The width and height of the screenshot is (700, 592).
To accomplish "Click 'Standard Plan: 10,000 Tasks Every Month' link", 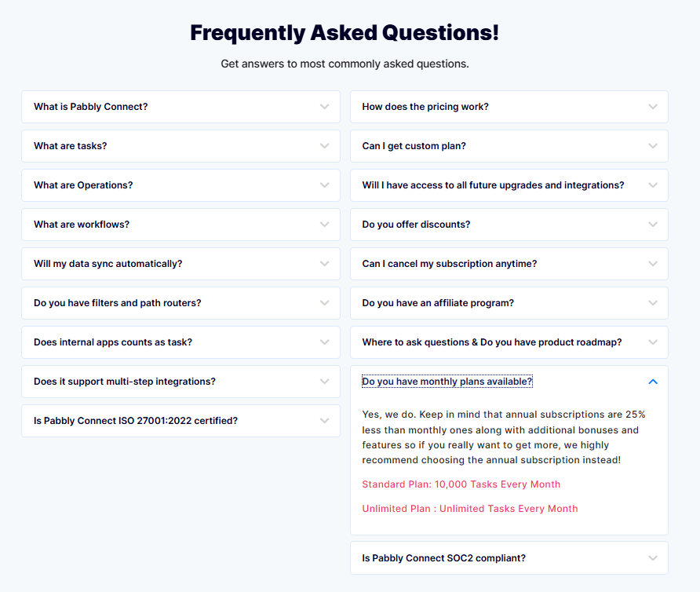I will [461, 484].
